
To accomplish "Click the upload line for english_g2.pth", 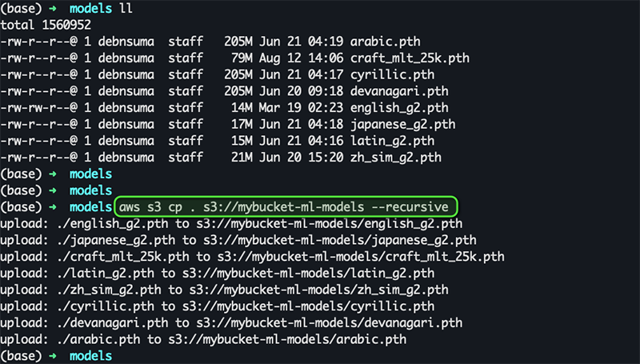I will [x=231, y=224].
